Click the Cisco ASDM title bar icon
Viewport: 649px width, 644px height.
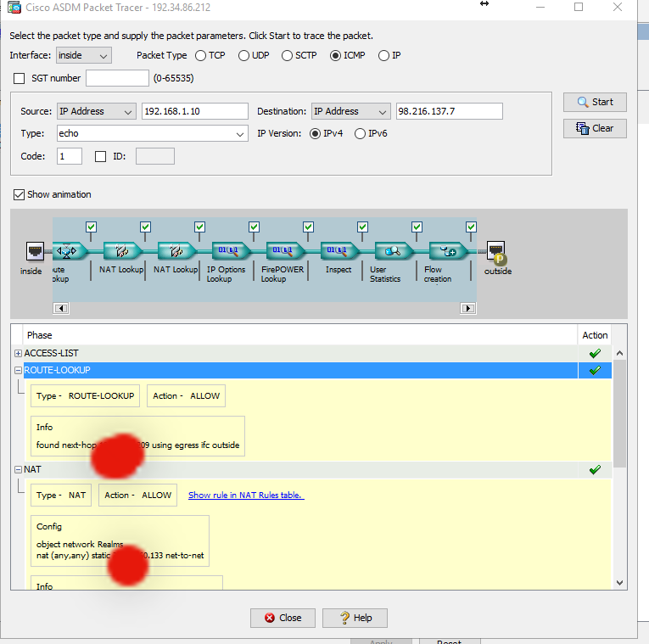14,8
